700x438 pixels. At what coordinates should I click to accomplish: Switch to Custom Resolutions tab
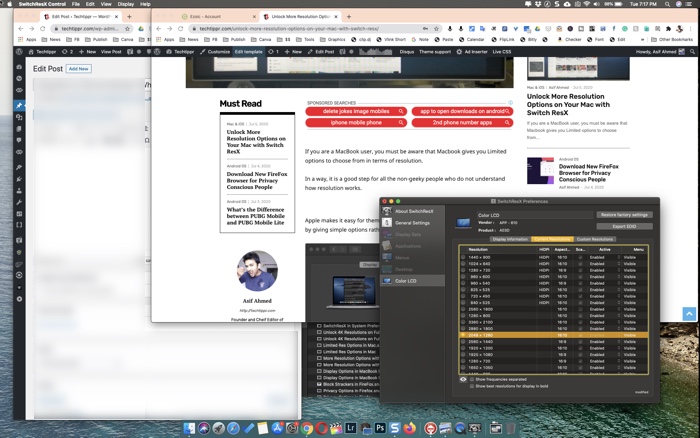(595, 239)
